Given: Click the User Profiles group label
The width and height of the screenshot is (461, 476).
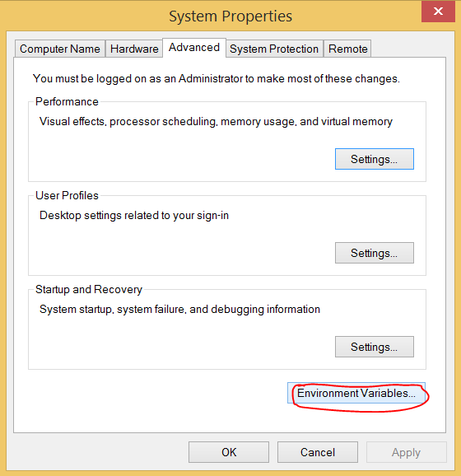Looking at the screenshot, I should tap(67, 195).
